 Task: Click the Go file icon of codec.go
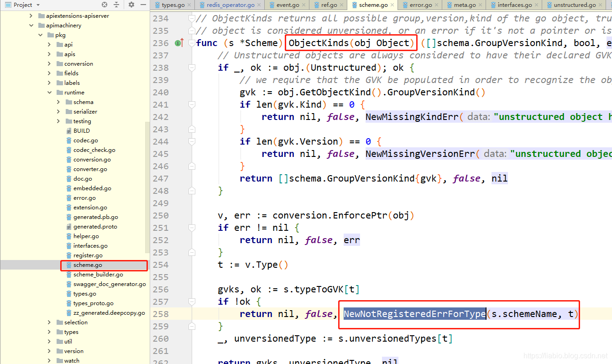69,140
